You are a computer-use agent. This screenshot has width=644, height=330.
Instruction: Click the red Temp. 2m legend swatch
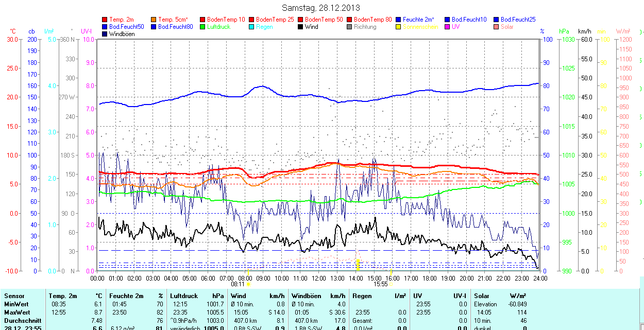pyautogui.click(x=105, y=20)
